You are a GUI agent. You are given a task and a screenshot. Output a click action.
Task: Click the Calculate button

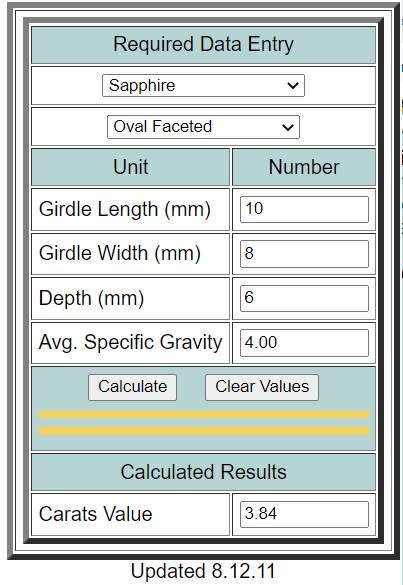[x=132, y=387]
